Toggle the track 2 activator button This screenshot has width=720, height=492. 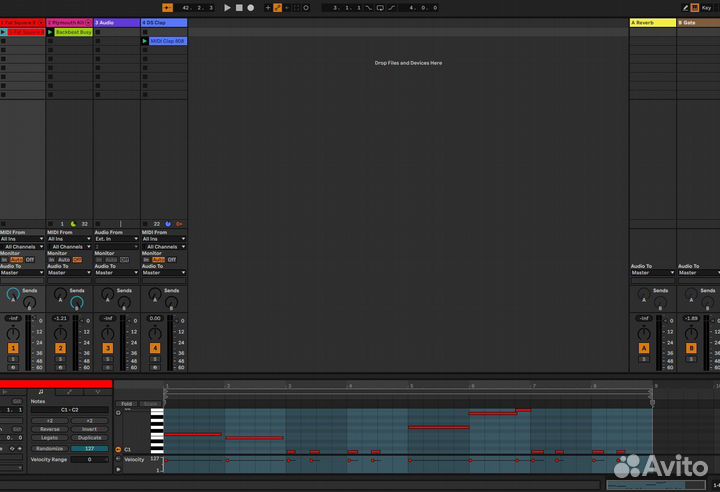(x=60, y=348)
